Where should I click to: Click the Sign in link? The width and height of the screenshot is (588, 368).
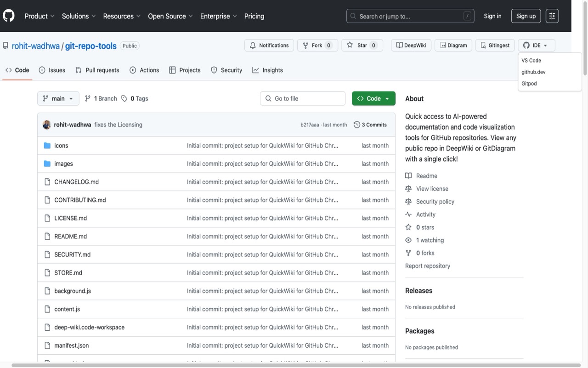tap(492, 16)
